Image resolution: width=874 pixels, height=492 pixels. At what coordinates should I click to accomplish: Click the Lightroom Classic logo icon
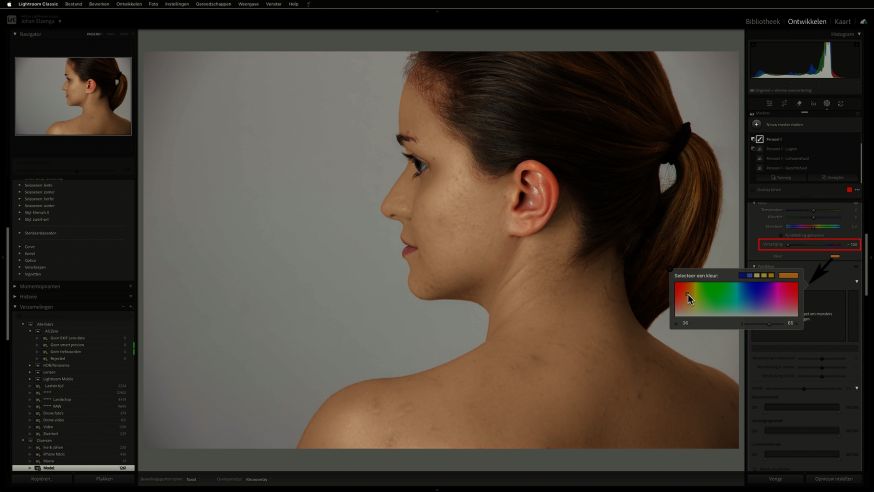pyautogui.click(x=12, y=19)
